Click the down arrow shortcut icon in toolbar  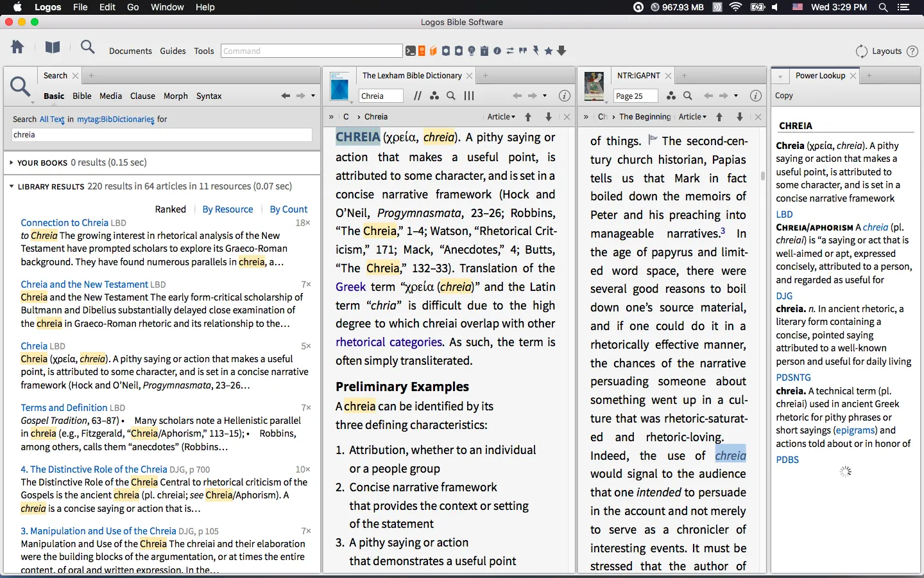click(561, 51)
